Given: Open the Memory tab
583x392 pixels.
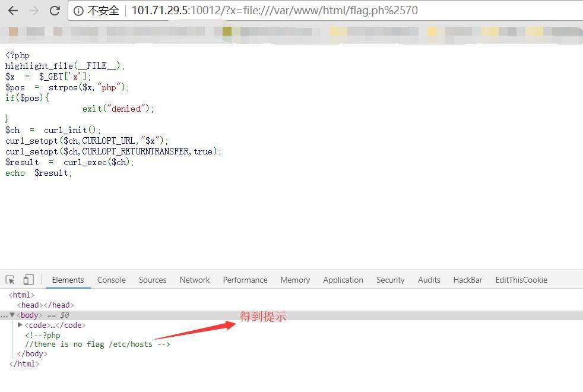Looking at the screenshot, I should [295, 280].
